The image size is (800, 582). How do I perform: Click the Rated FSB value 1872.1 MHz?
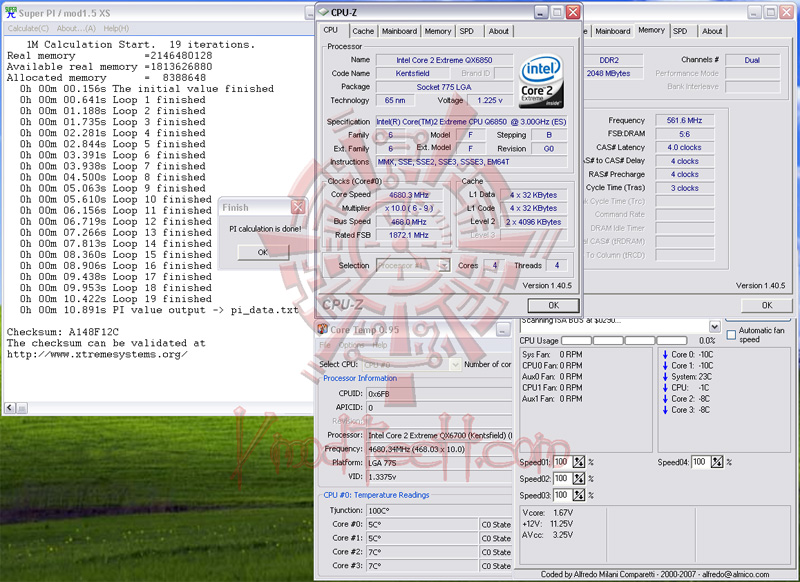point(409,235)
